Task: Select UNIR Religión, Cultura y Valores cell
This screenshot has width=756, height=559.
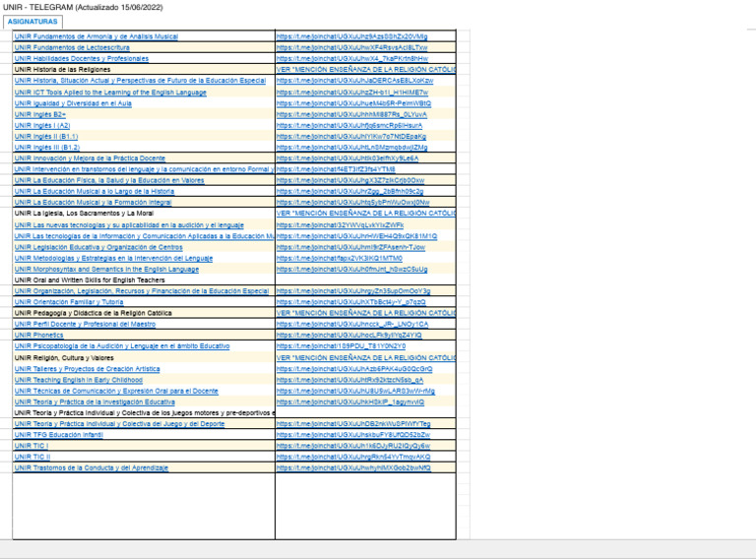Action: pos(144,358)
